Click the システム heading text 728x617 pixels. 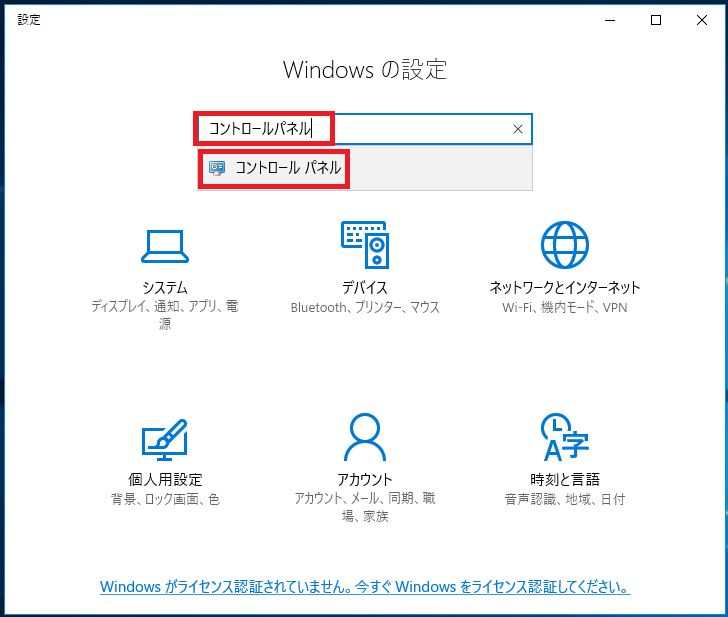pos(165,288)
